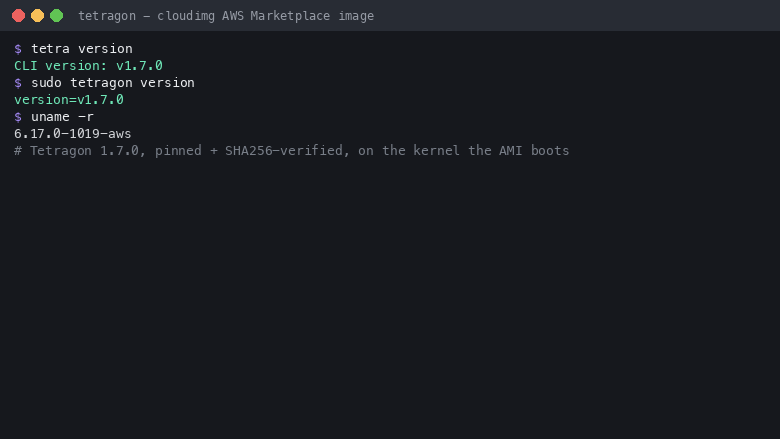Image resolution: width=780 pixels, height=439 pixels.
Task: Click the word 'Marketplace' in the title bar
Action: tap(290, 16)
